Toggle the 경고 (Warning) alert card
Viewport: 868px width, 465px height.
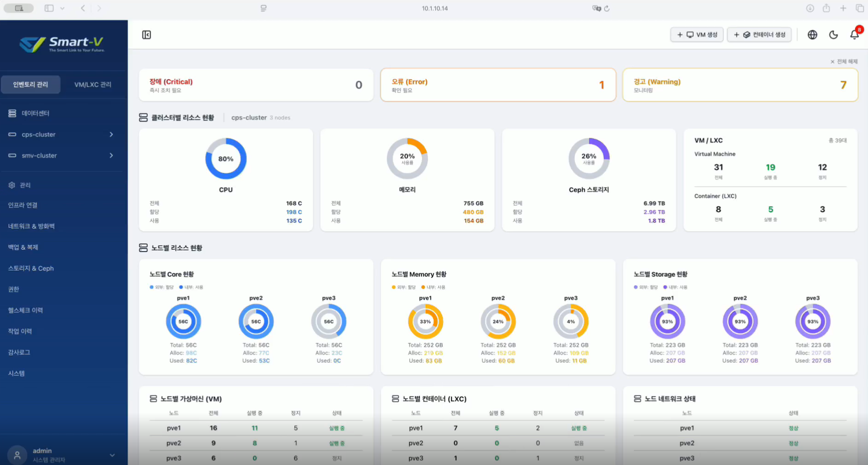coord(740,85)
